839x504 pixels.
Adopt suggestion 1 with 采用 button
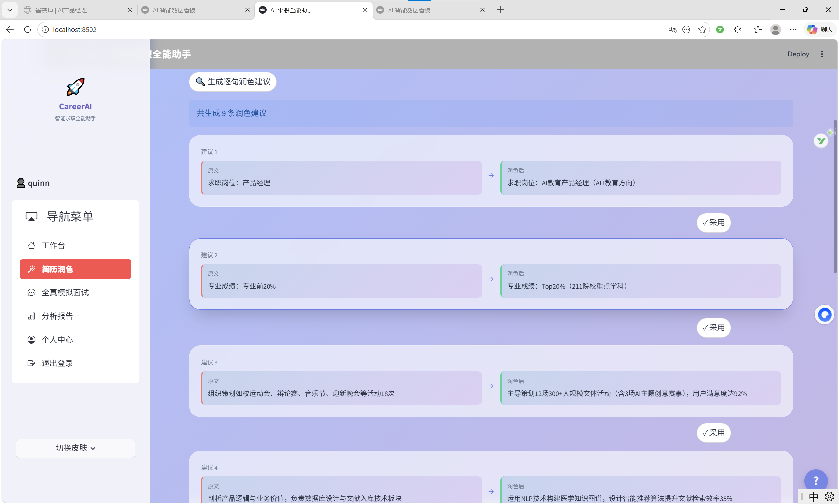pyautogui.click(x=713, y=223)
